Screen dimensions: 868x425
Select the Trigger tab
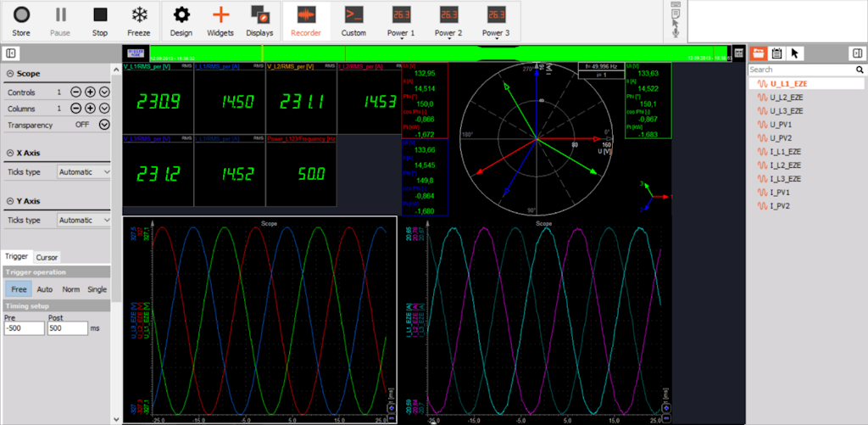click(x=17, y=256)
